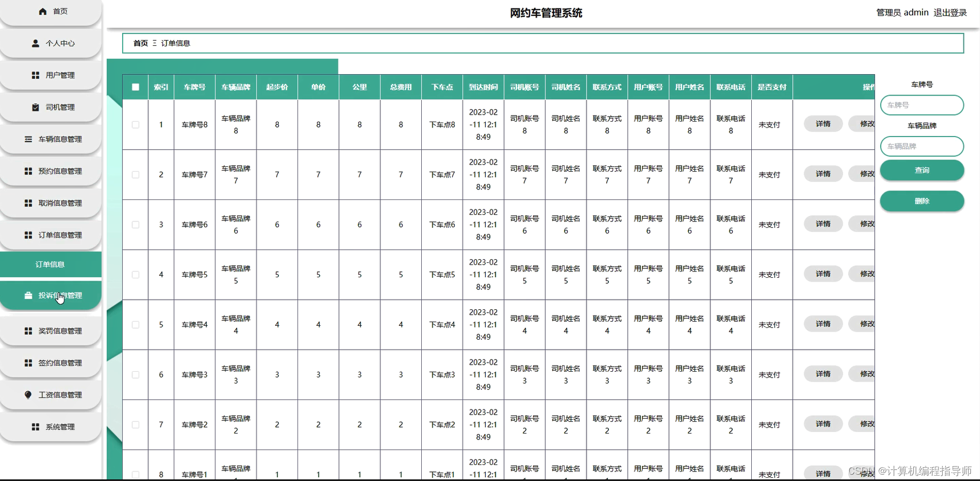Click the list icon beside 车辆信息管理

pos(28,139)
